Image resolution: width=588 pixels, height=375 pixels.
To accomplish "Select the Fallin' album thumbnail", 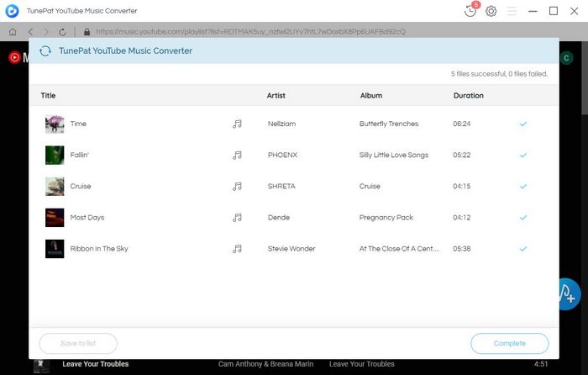I will click(55, 155).
